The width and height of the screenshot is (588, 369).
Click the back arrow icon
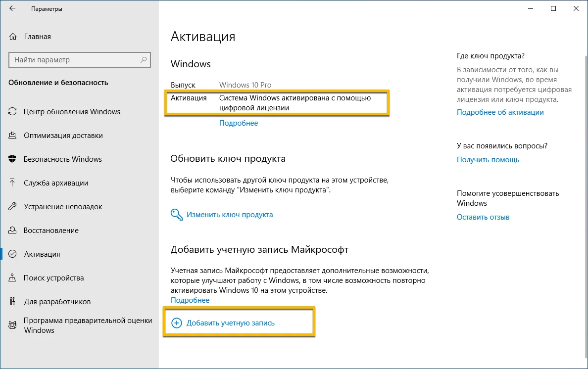pyautogui.click(x=12, y=9)
